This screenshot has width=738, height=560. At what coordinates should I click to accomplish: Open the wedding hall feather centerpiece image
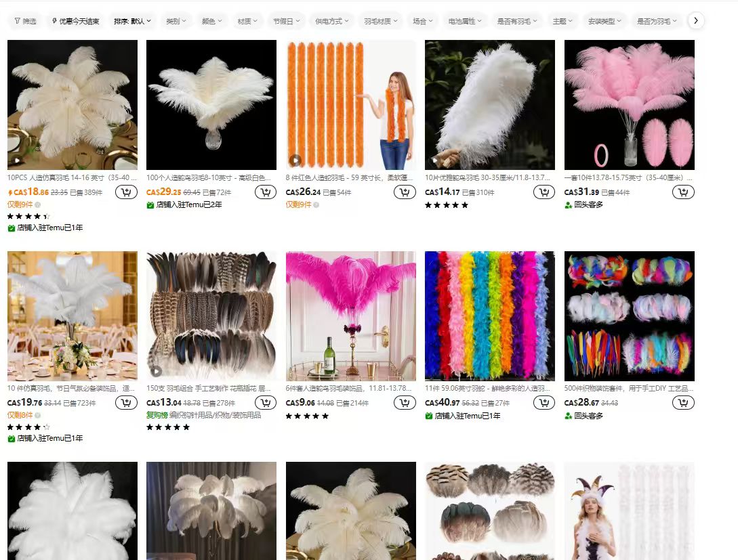pyautogui.click(x=73, y=316)
